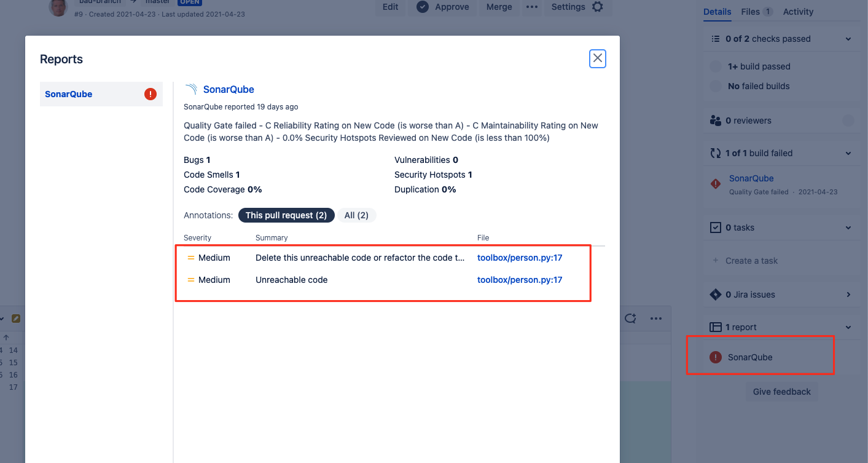Switch to the Files tab
This screenshot has width=868, height=463.
[757, 12]
